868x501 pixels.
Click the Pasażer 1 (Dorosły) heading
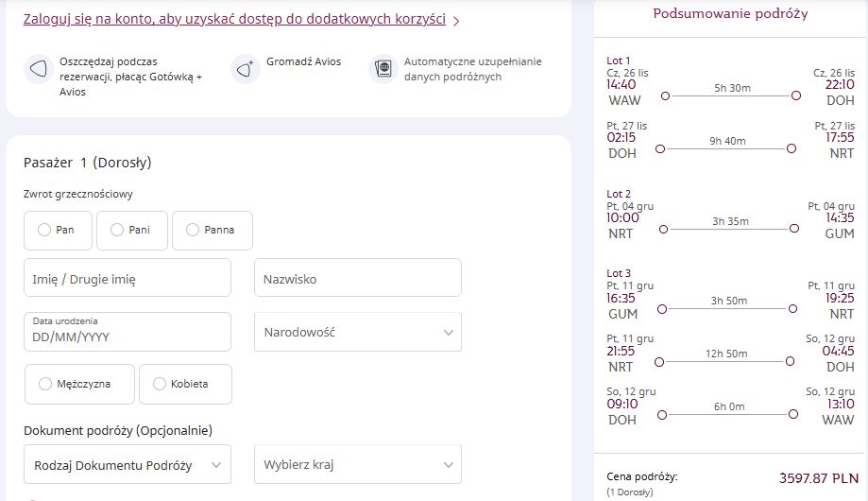(88, 163)
